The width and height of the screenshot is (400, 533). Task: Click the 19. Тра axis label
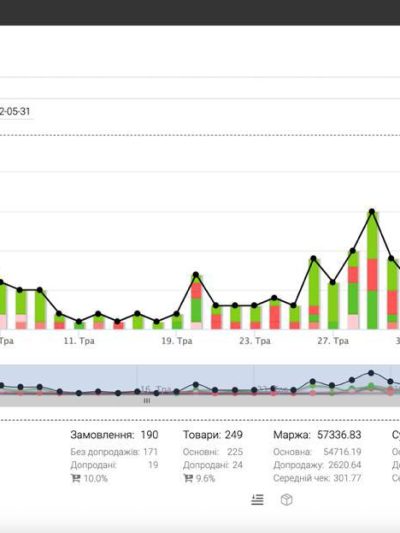tap(177, 341)
